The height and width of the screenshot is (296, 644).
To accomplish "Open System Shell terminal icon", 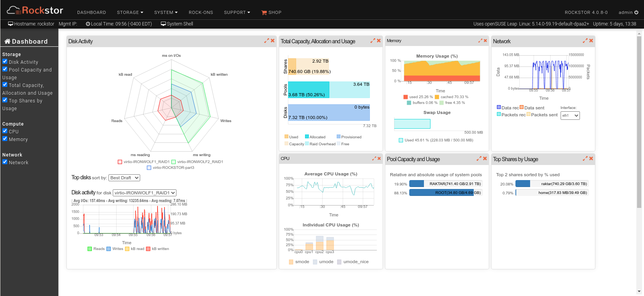I will (x=163, y=24).
